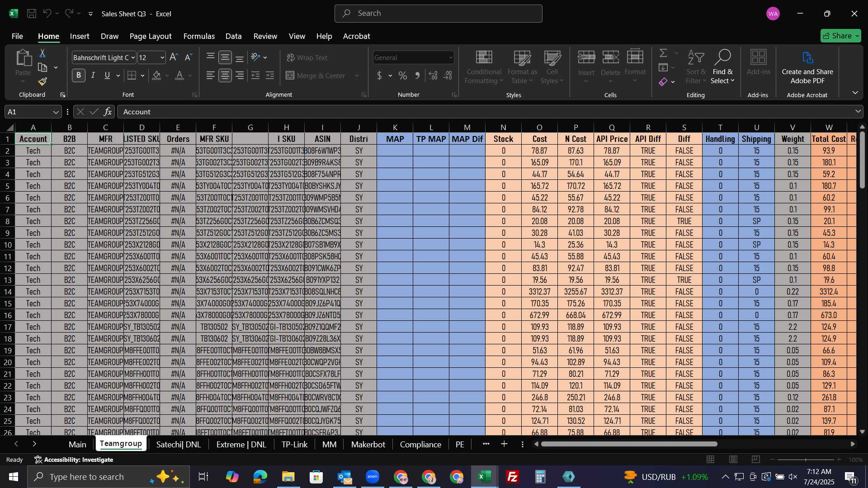Apply Comma Style icon

pos(418,75)
